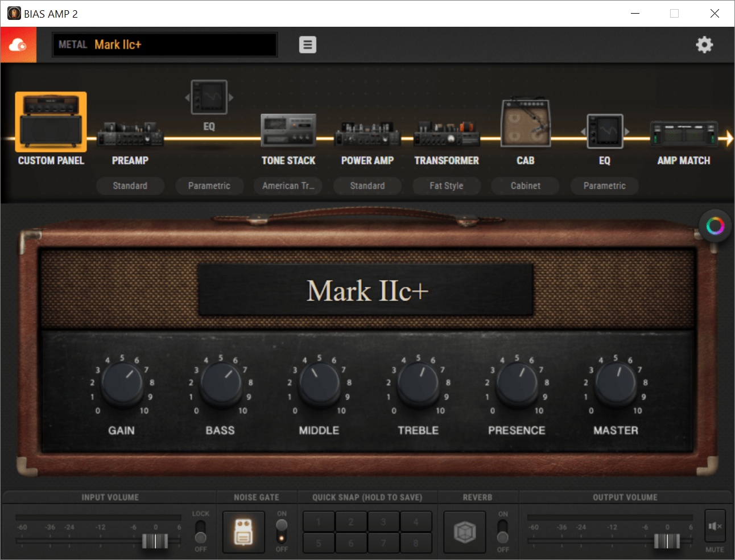Click right arrow beside post-cab EQ
The image size is (735, 560).
pos(627,131)
